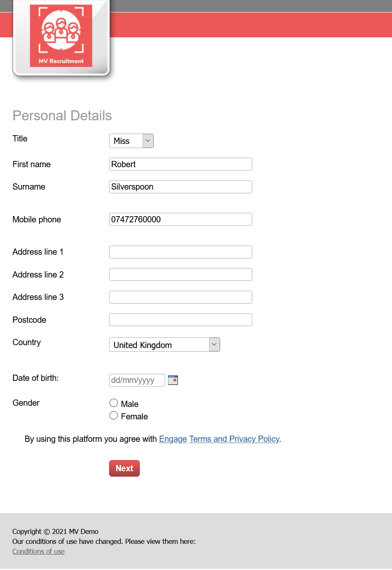This screenshot has height=570, width=392.
Task: Expand the Country dropdown showing United Kingdom
Action: (164, 345)
